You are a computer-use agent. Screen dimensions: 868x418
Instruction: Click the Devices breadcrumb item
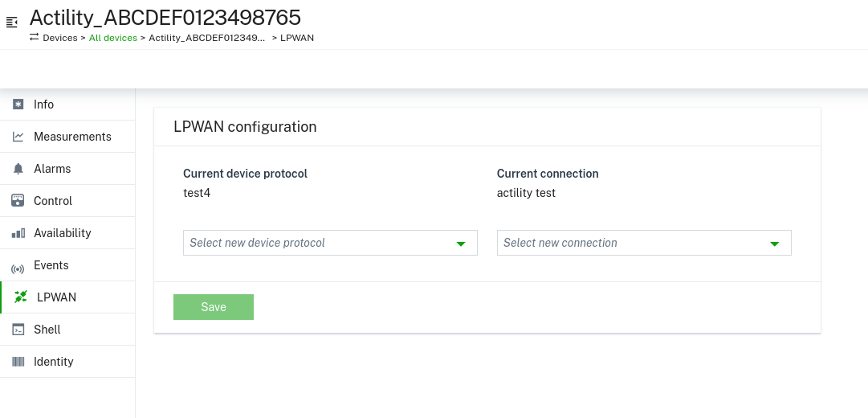[x=59, y=38]
